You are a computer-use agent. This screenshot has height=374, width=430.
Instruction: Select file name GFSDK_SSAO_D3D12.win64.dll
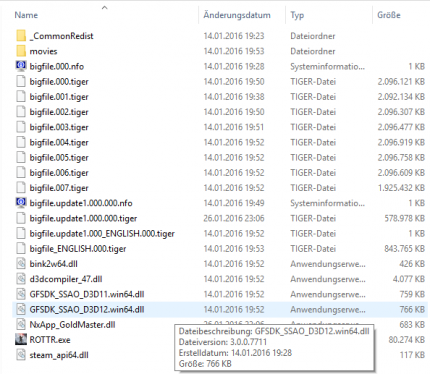pos(87,310)
